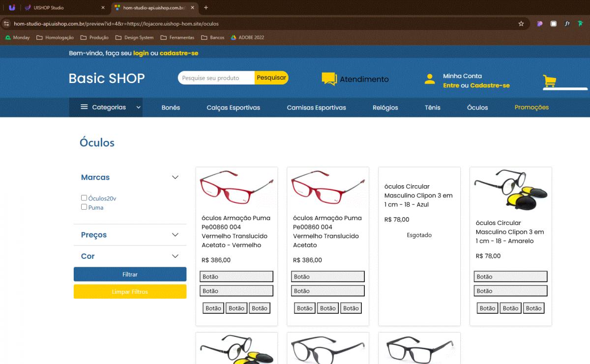
Task: Bookmark this page with the star icon
Action: (x=521, y=24)
